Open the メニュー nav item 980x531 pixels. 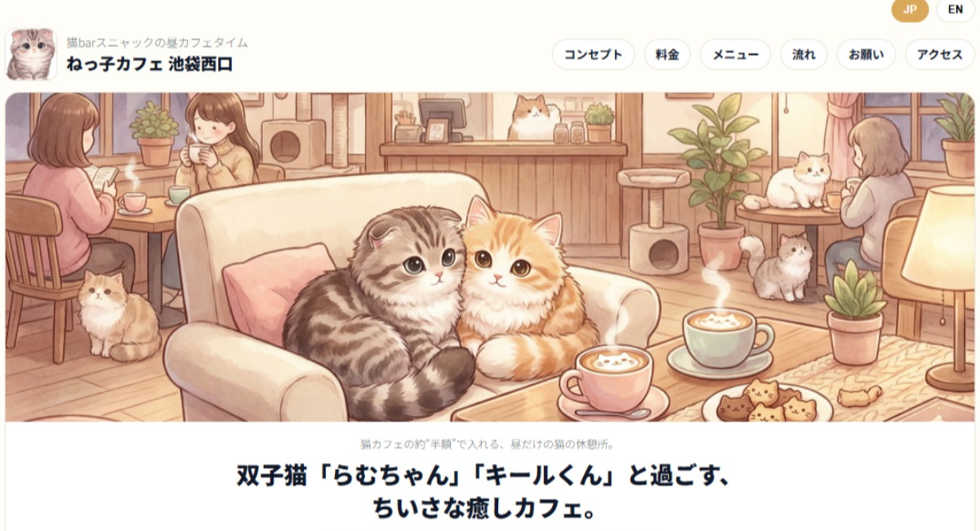point(736,55)
